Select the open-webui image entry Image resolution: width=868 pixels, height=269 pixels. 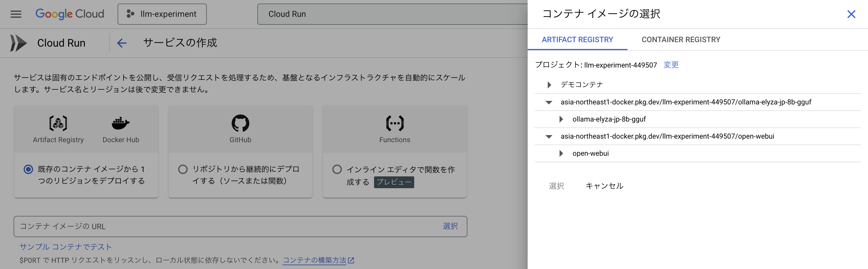tap(590, 153)
